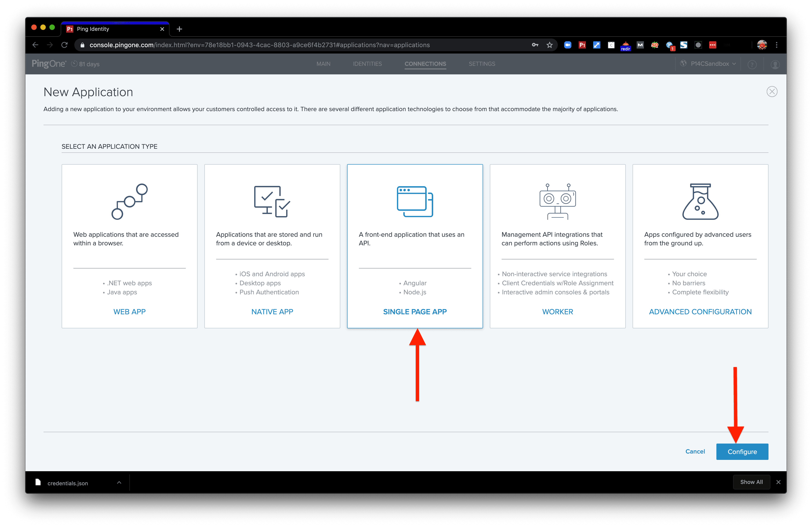Click 'Client Credentials w/Role Assignment' text
The image size is (812, 527).
pos(558,283)
